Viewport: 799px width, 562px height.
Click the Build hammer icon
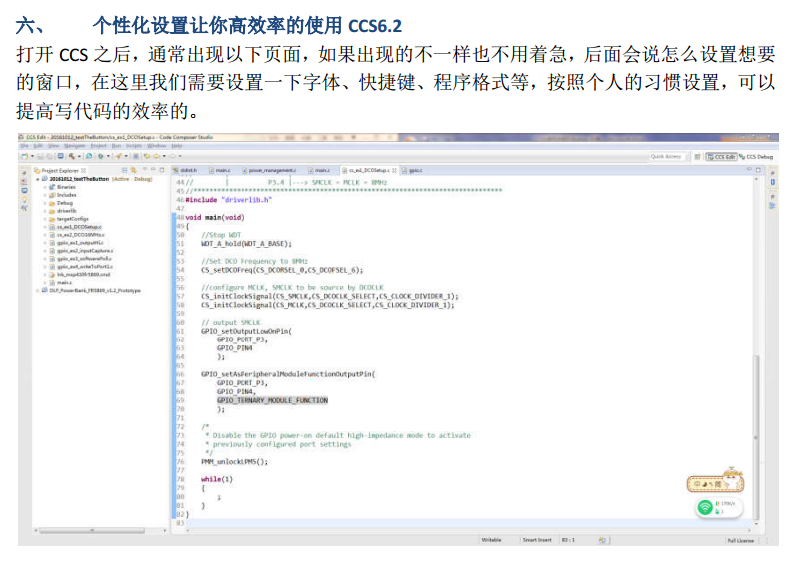pos(72,156)
